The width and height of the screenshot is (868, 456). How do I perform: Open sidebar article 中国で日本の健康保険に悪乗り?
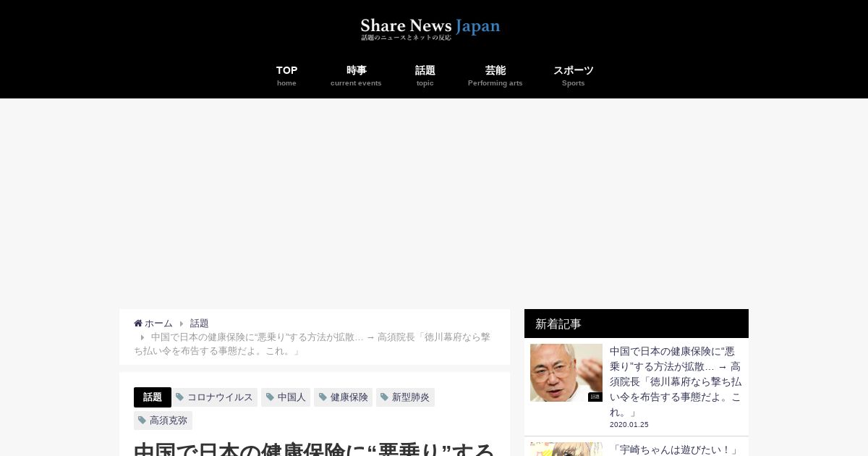(676, 381)
